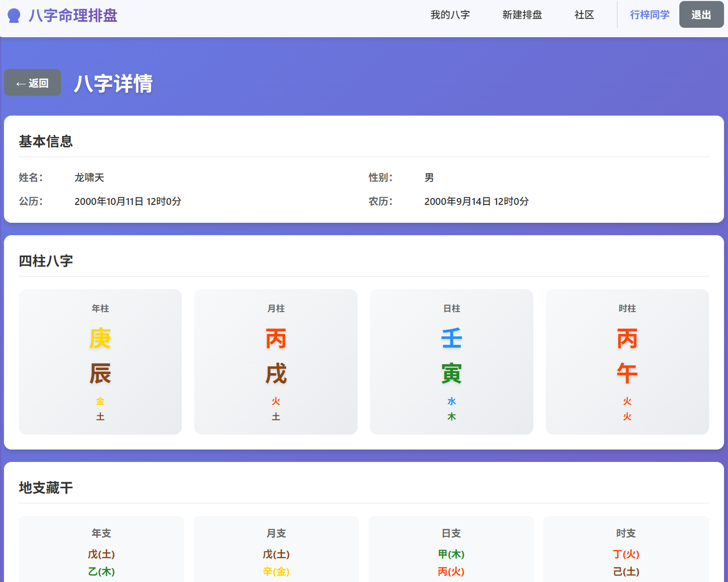The width and height of the screenshot is (728, 582).
Task: Click the 丁(火) hidden stem under 时支
Action: pyautogui.click(x=626, y=554)
